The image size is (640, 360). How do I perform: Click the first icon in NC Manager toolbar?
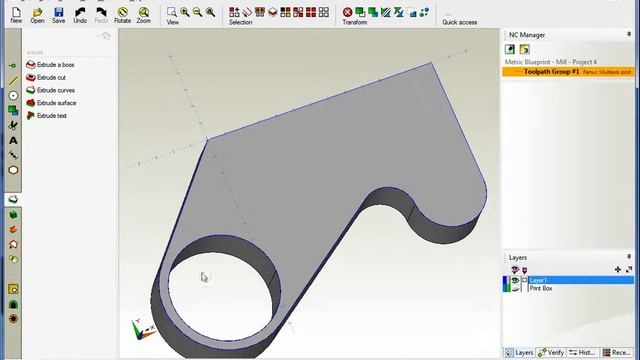point(510,49)
